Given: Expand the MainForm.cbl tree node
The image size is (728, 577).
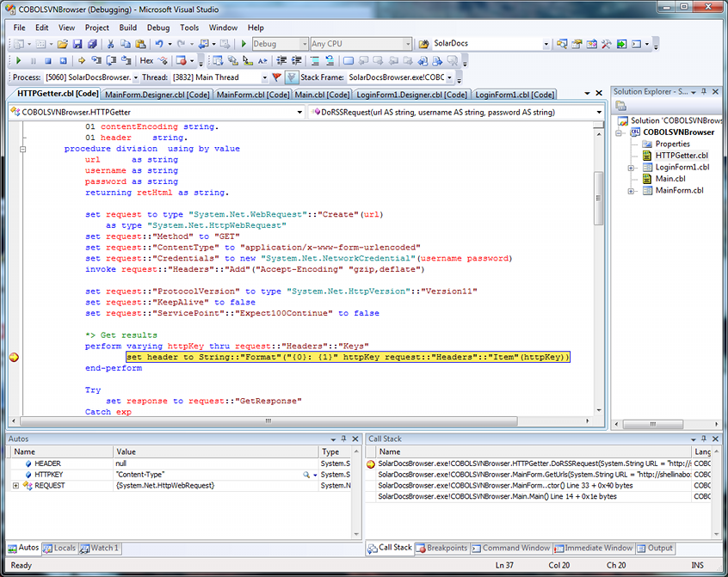Looking at the screenshot, I should pyautogui.click(x=631, y=191).
